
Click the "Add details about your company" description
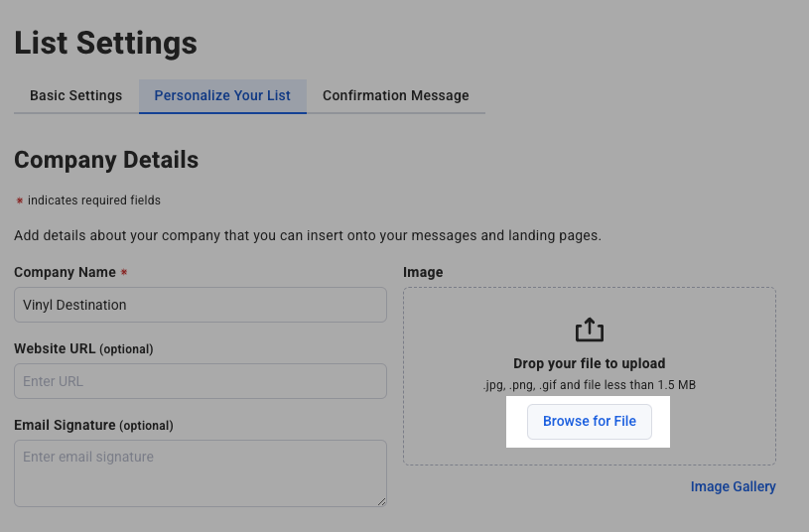click(x=307, y=235)
